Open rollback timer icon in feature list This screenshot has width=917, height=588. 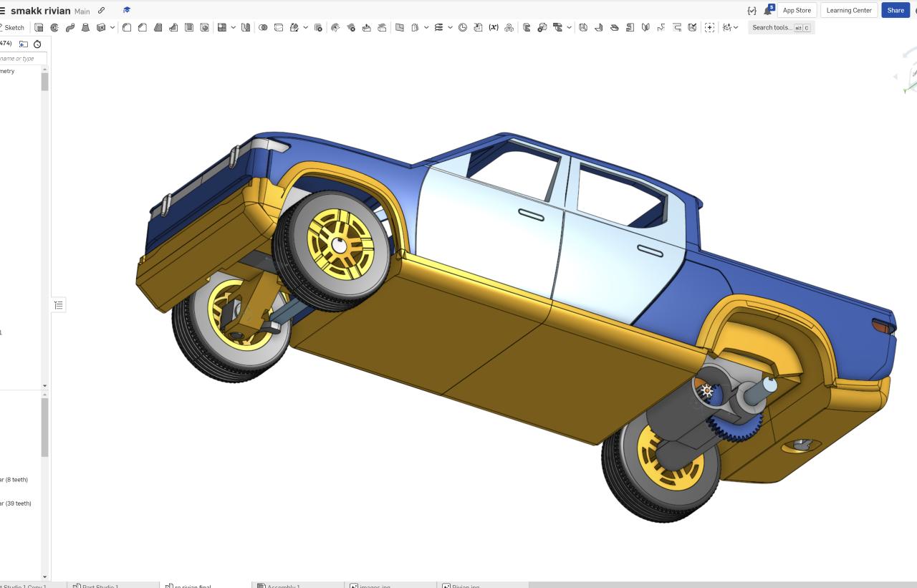point(37,44)
